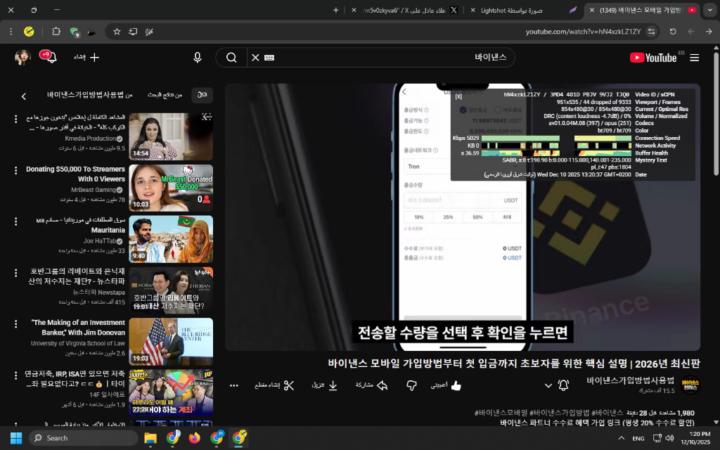
Task: Open the #바이낸스모바일 hashtag link
Action: click(x=501, y=413)
